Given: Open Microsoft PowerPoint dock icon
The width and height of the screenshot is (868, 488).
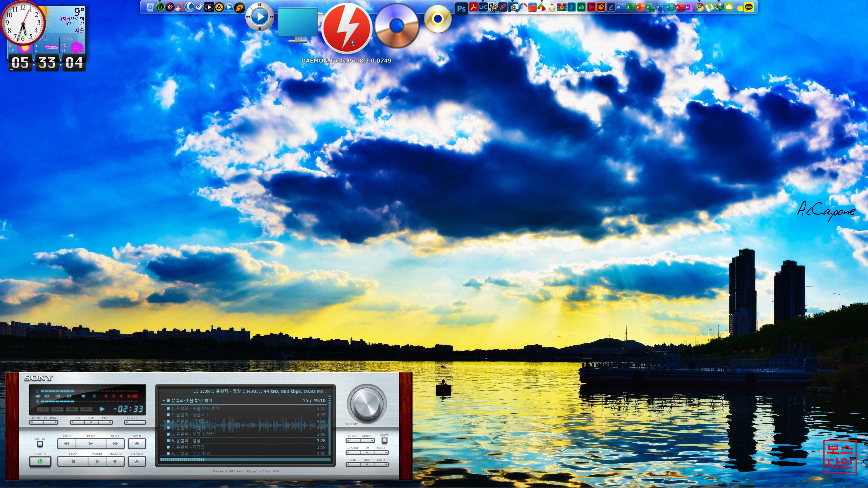Looking at the screenshot, I should pos(640,7).
